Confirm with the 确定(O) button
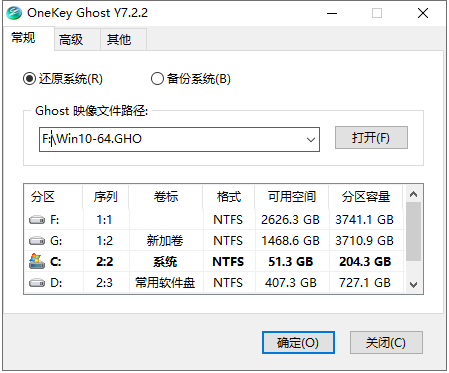This screenshot has width=449, height=373. (x=298, y=342)
